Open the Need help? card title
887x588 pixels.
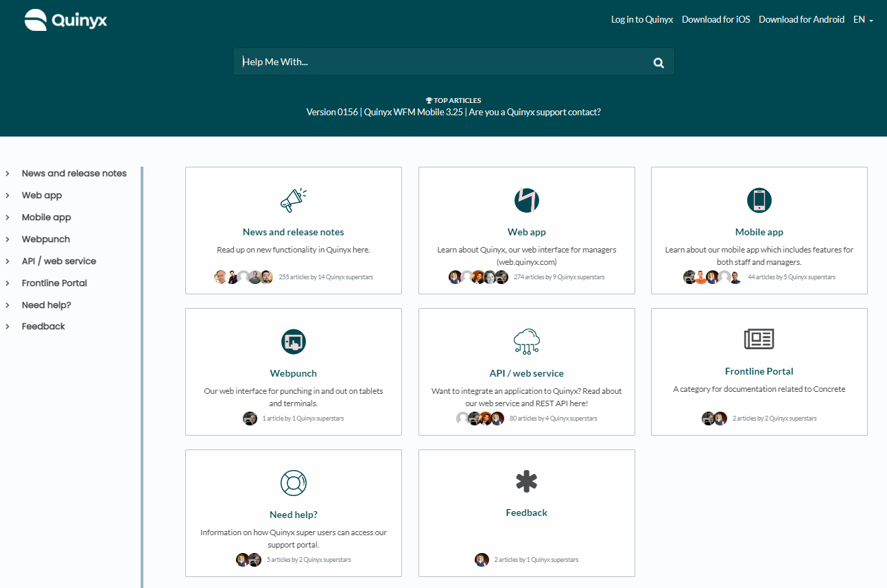pos(294,515)
